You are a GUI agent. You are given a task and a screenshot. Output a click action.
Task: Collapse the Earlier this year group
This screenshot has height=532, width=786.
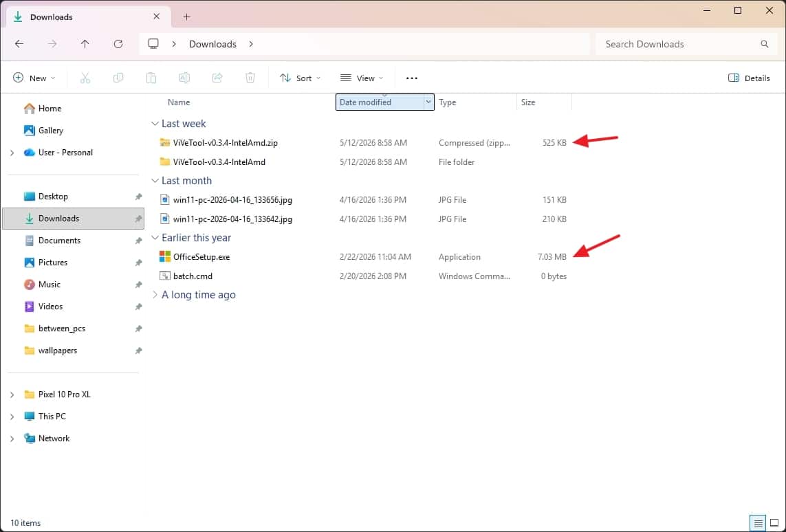pyautogui.click(x=155, y=237)
